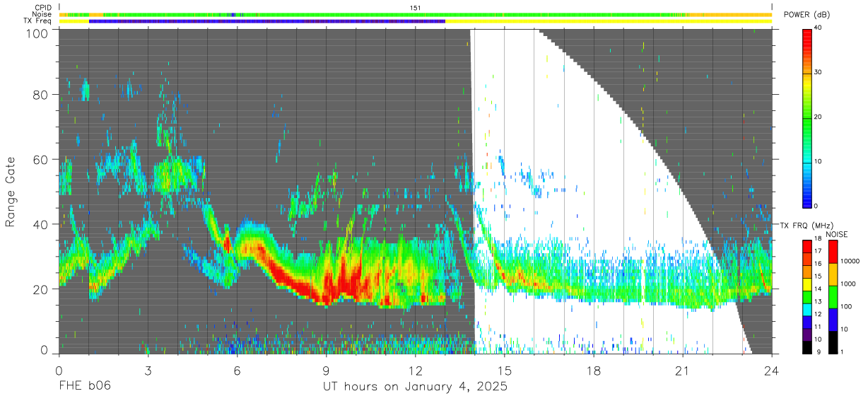
Task: Click the CPID value 151
Action: [x=415, y=8]
